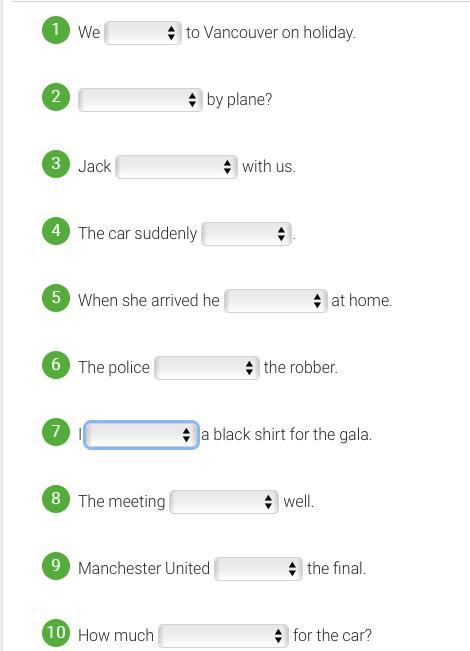Click the green number 3 badge
The height and width of the screenshot is (651, 470).
tap(56, 164)
